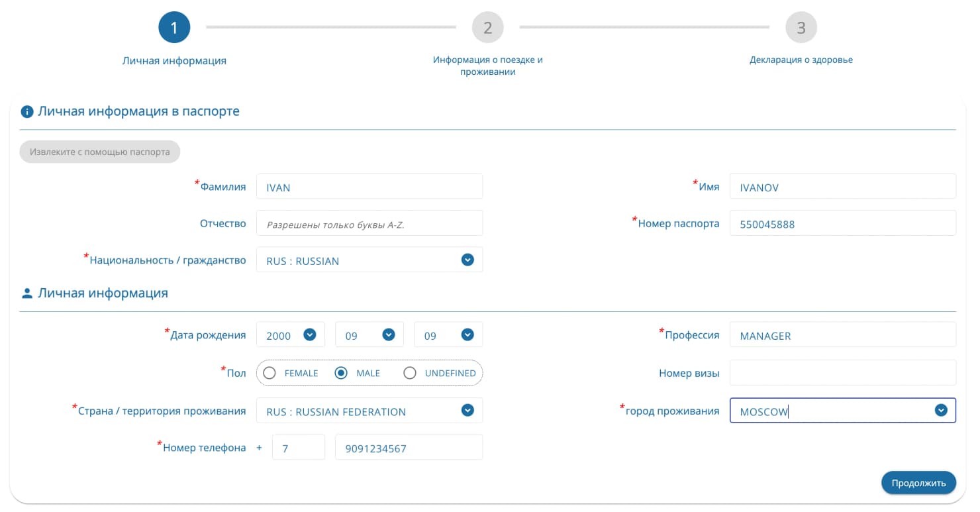
Task: Click the person icon beside Личная информация heading
Action: (27, 293)
